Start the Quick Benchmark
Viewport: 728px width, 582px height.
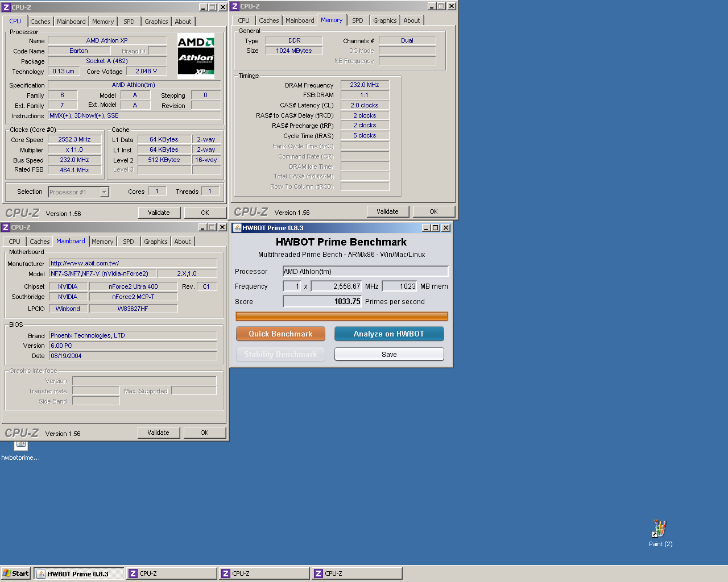click(280, 334)
